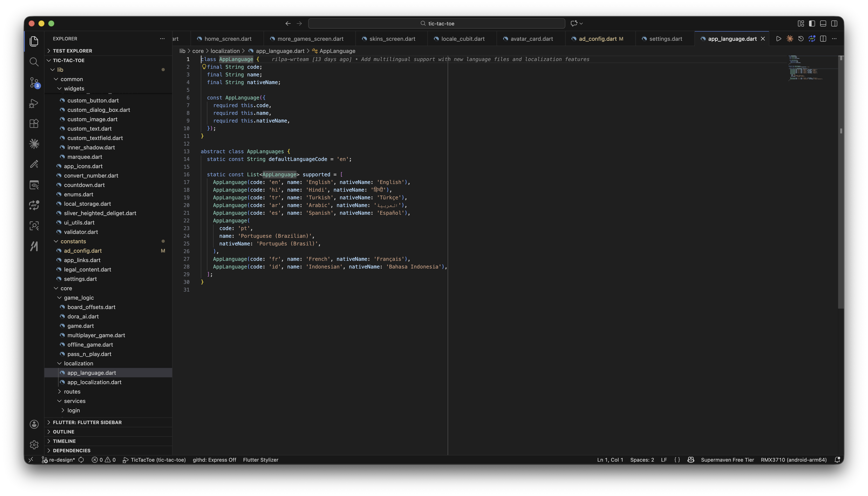Screen dimensions: 868x496
Task: Switch to the home_screen.dart tab
Action: (x=227, y=39)
